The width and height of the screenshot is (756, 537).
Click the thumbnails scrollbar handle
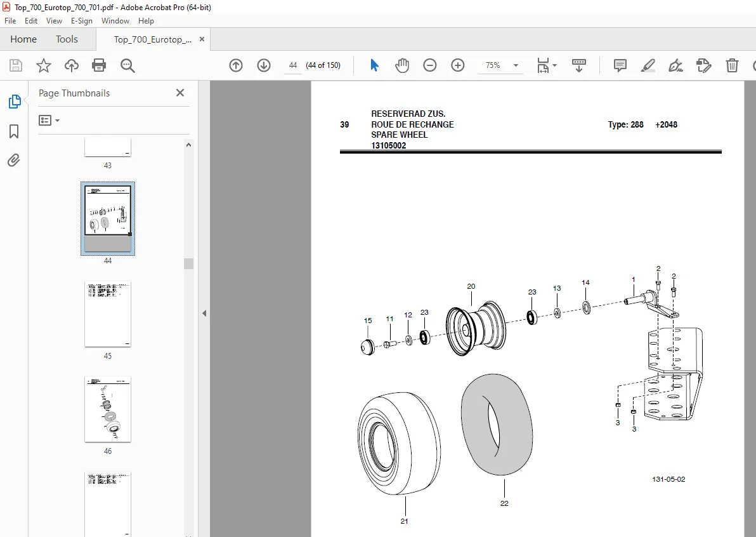pos(188,263)
